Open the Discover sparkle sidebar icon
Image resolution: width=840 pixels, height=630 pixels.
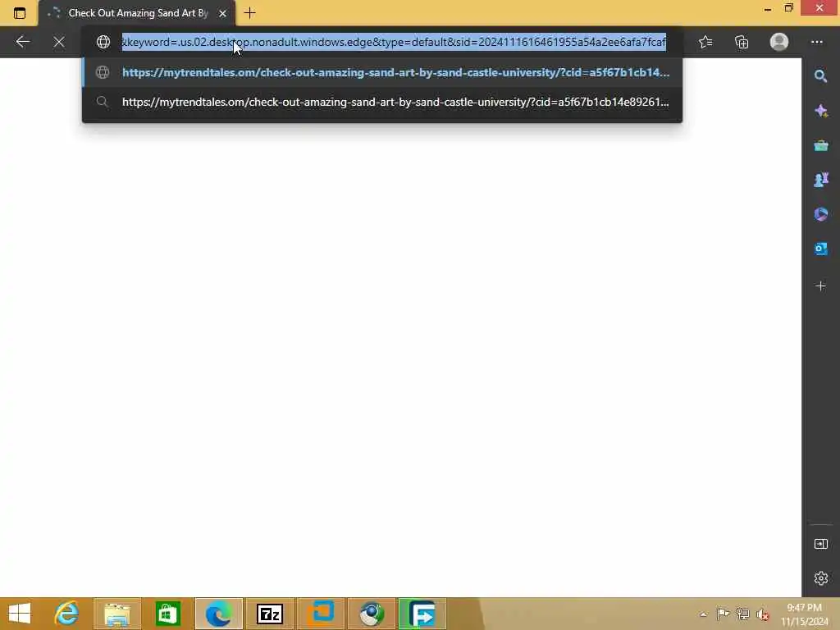[820, 111]
